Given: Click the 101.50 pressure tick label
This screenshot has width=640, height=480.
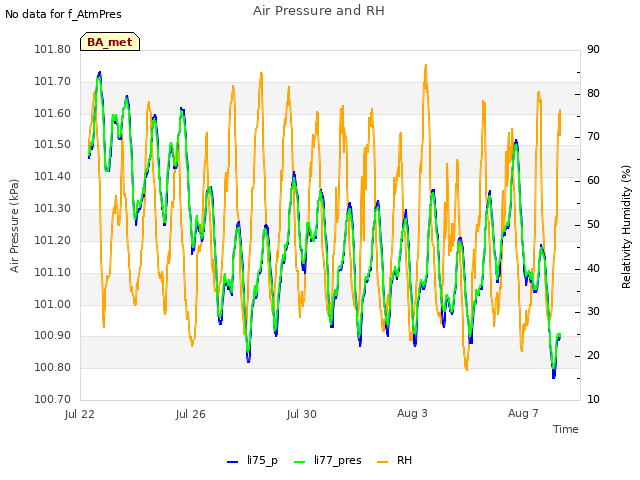Looking at the screenshot, I should (x=53, y=145).
